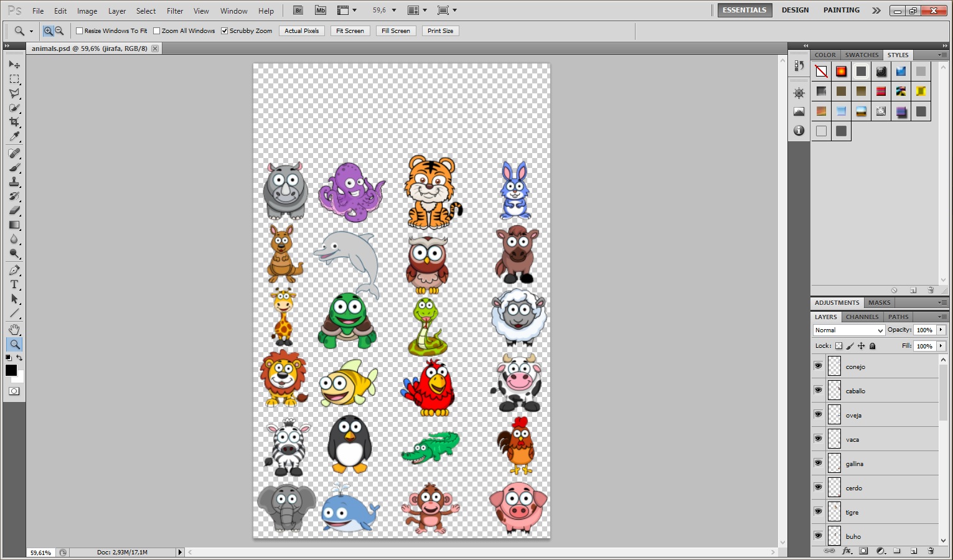Open the layer Opacity slider arrow
The width and height of the screenshot is (953, 560).
tap(941, 330)
